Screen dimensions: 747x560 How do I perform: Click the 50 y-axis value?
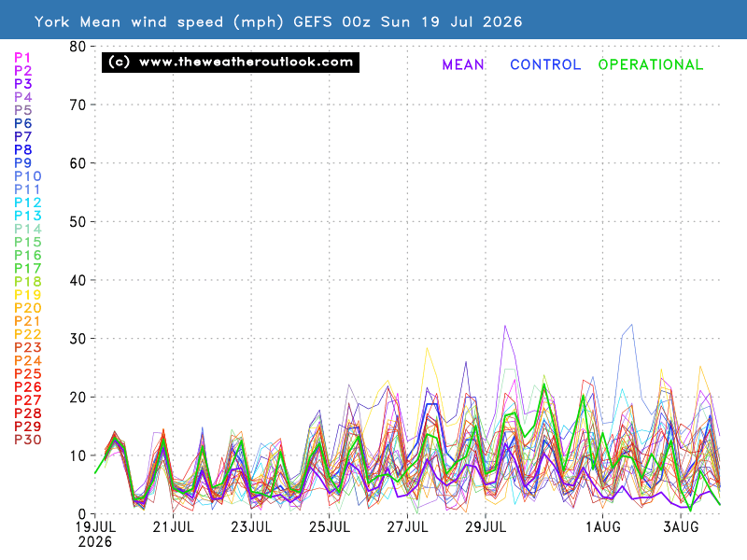(x=78, y=222)
